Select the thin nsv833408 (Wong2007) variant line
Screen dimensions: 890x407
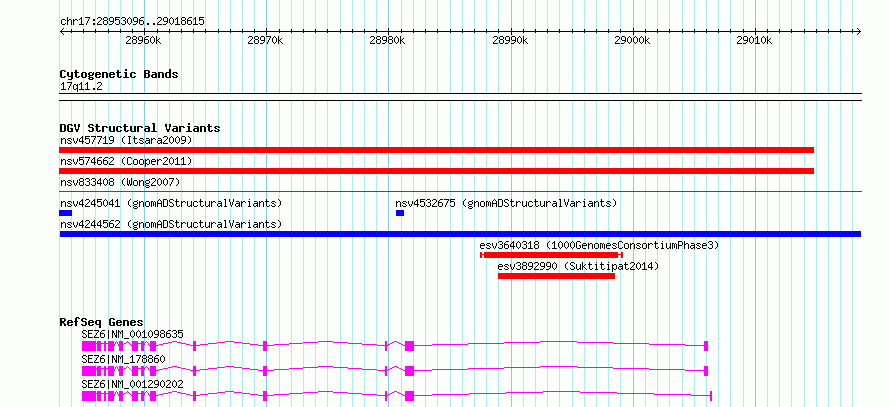461,192
